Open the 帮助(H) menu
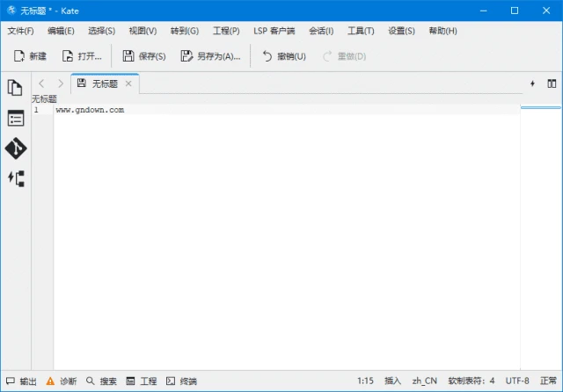The width and height of the screenshot is (563, 392). [442, 31]
